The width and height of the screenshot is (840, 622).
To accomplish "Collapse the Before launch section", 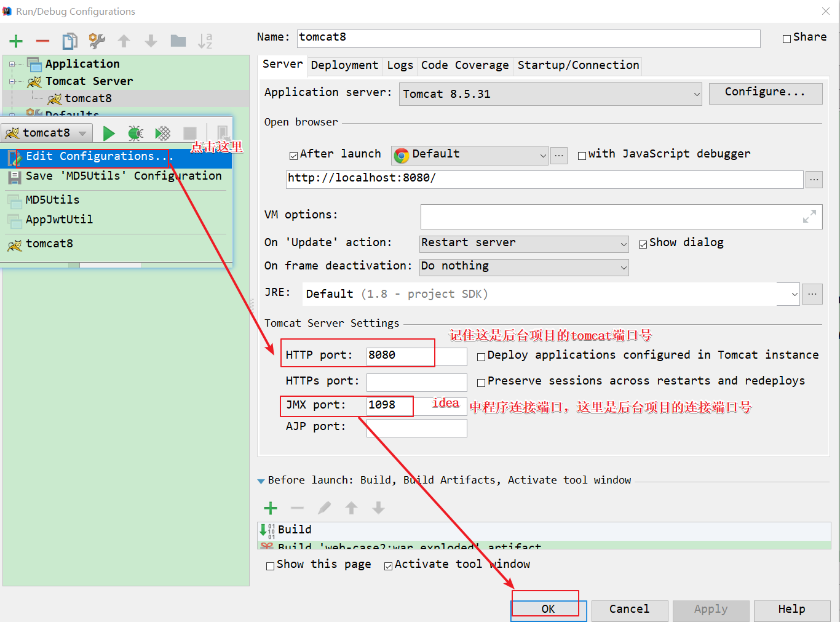I will click(x=261, y=481).
